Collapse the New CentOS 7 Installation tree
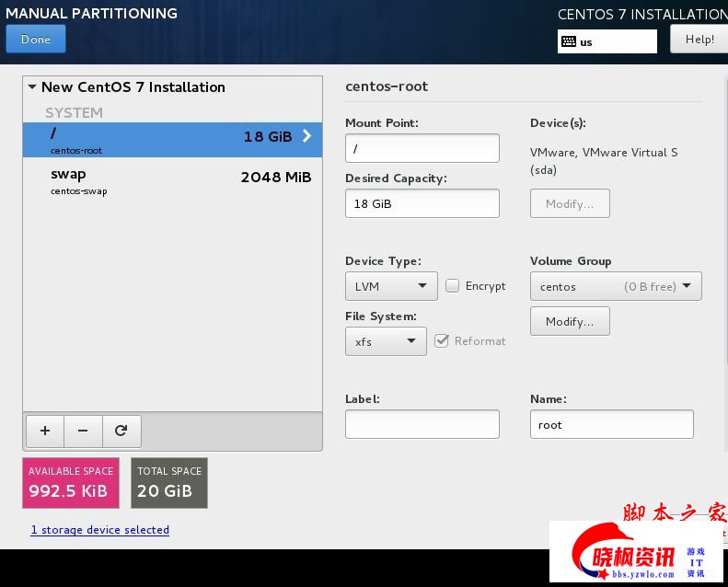The width and height of the screenshot is (728, 587). pyautogui.click(x=32, y=87)
